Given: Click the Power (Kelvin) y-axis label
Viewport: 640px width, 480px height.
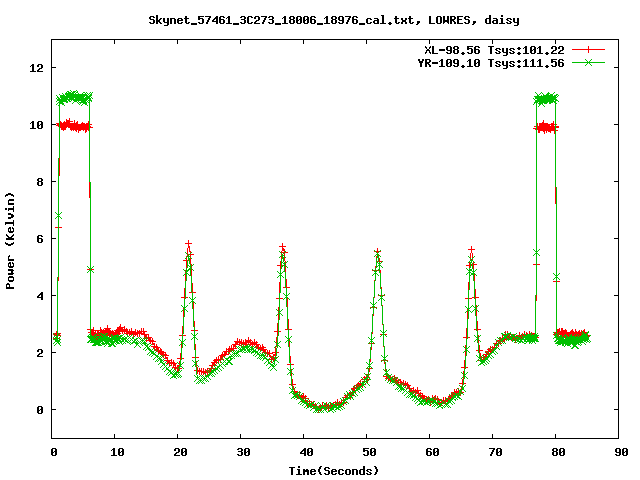Looking at the screenshot, I should [10, 241].
